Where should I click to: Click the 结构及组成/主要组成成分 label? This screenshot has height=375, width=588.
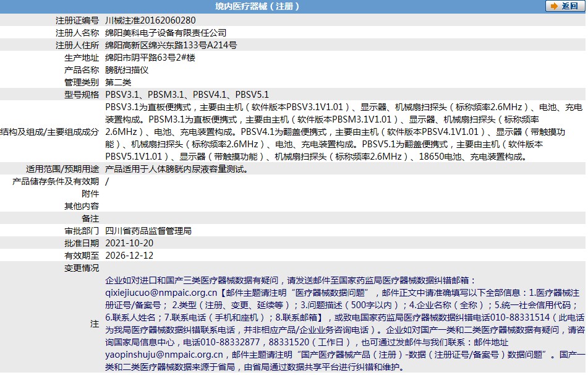(49, 132)
